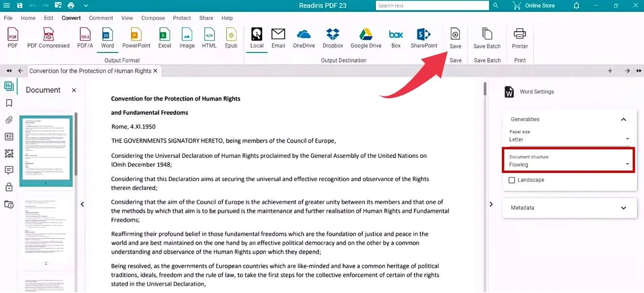Expand the Metadata section
This screenshot has height=293, width=644.
(x=623, y=208)
